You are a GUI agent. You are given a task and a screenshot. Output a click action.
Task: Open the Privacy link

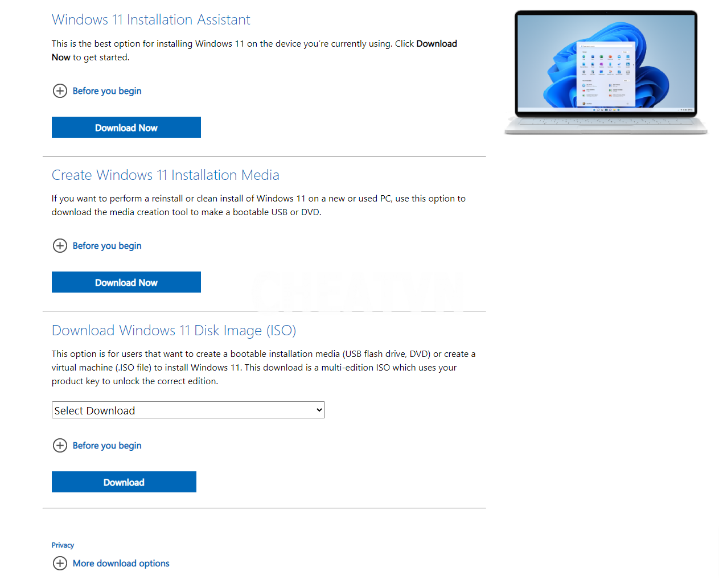[x=63, y=545]
